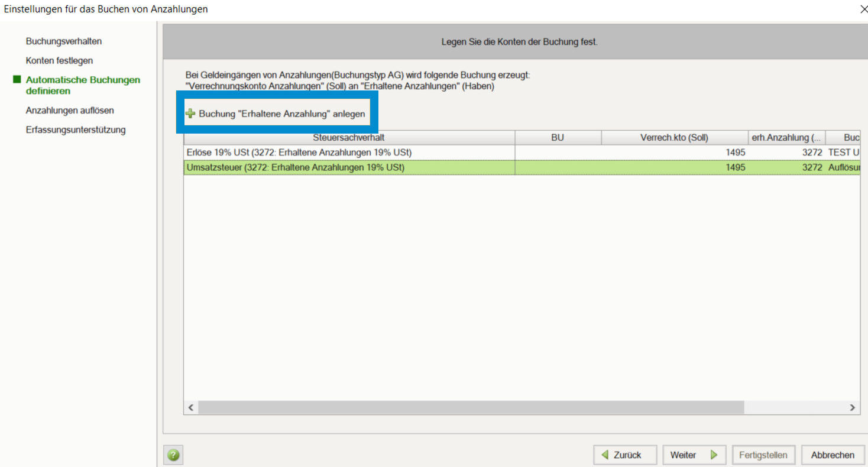Click the erh.Anzahlung column header
This screenshot has width=868, height=467.
tap(786, 138)
